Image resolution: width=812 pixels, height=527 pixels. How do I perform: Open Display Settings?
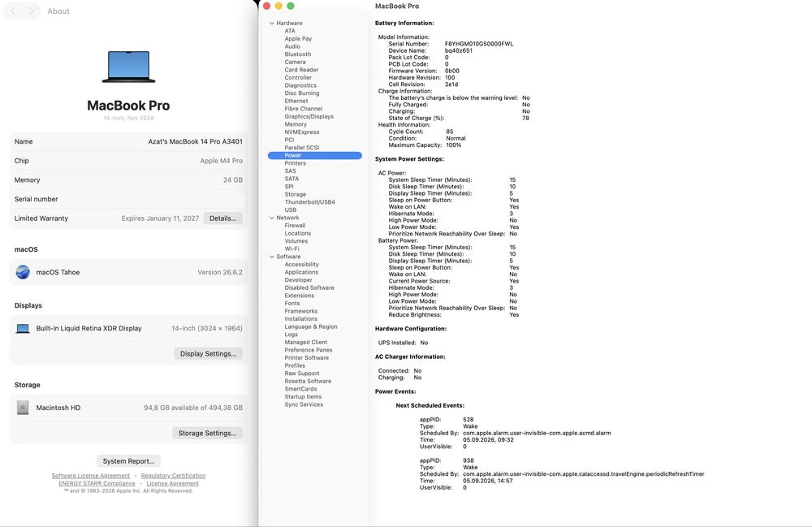[x=208, y=353]
